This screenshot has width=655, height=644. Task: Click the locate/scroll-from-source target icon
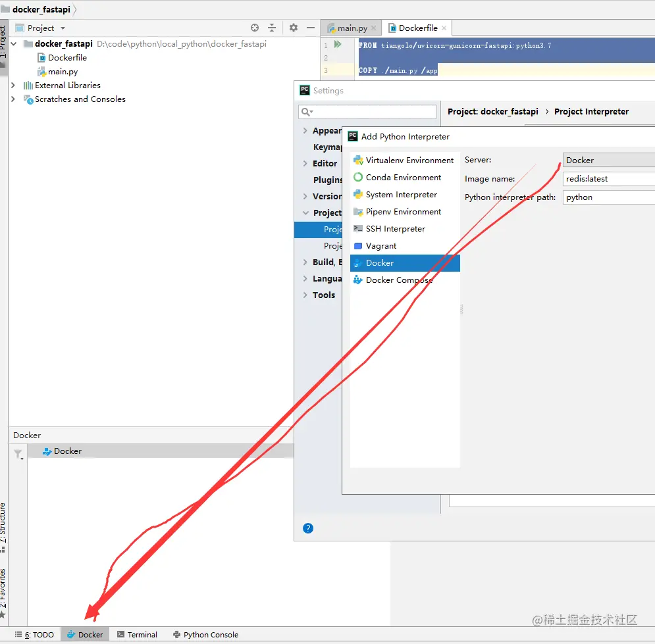click(254, 28)
